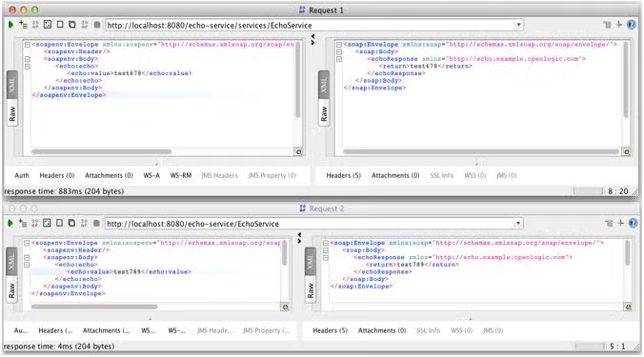Open the Headers (0) tab in Request 1
644x357 pixels.
(x=56, y=175)
